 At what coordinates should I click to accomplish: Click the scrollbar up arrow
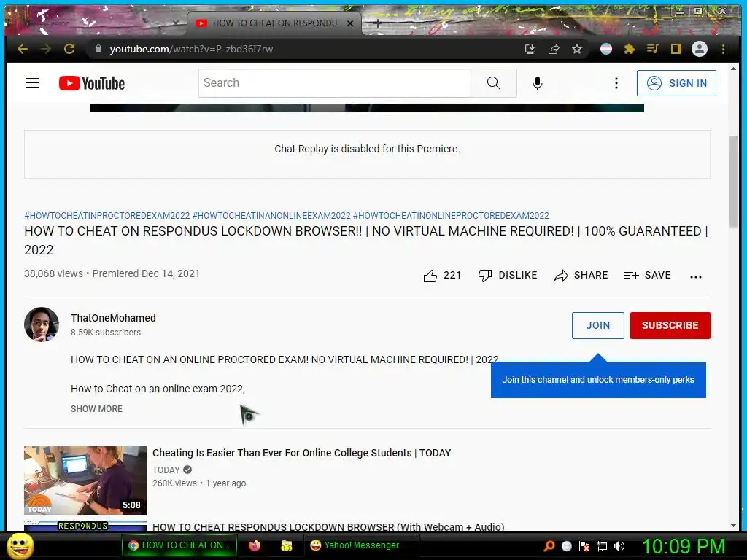733,69
